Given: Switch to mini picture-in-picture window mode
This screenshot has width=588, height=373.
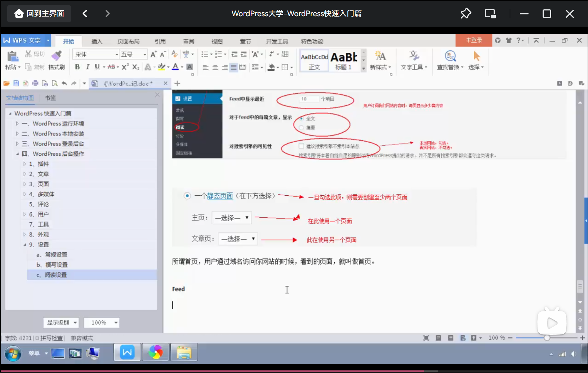Looking at the screenshot, I should pyautogui.click(x=490, y=14).
